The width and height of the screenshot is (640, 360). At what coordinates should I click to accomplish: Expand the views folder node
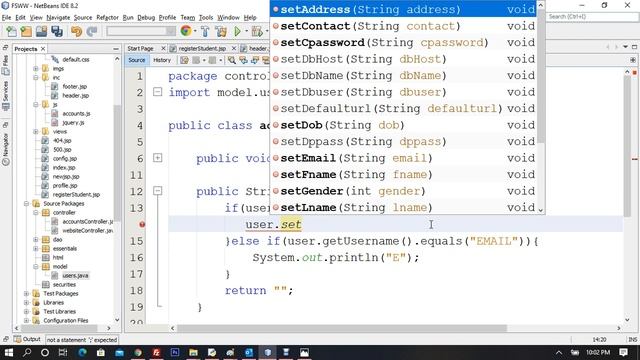point(36,131)
